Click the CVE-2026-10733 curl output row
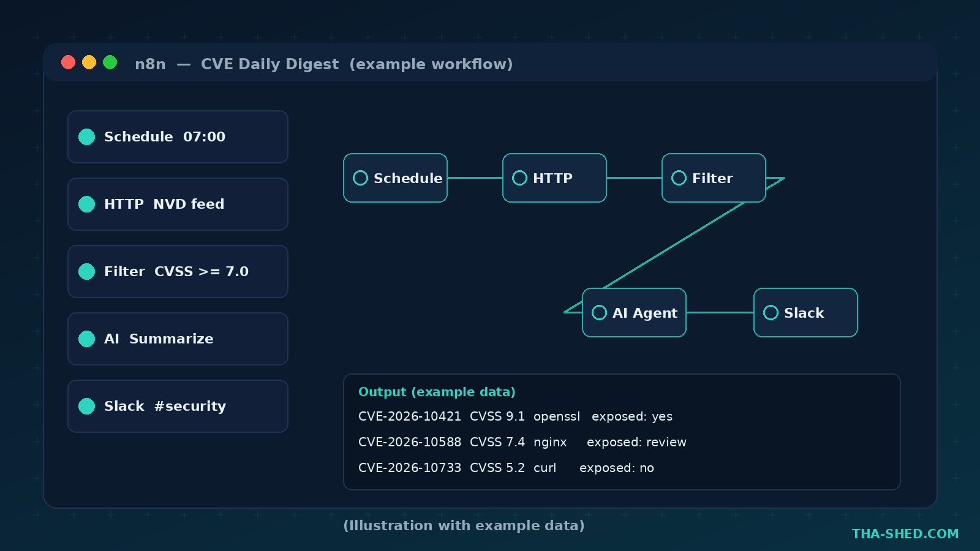This screenshot has width=980, height=551. click(x=506, y=468)
